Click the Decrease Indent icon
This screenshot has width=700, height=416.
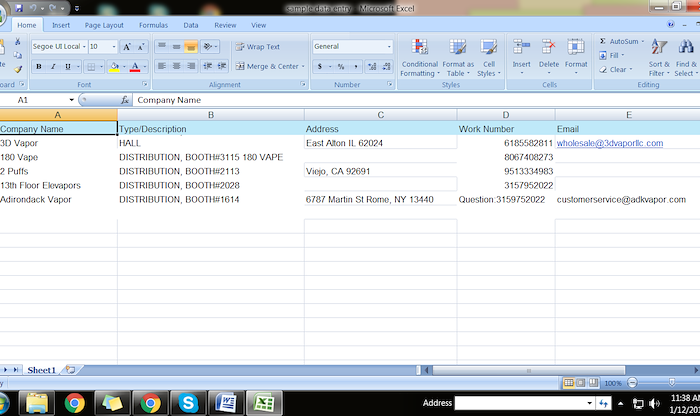pos(208,66)
